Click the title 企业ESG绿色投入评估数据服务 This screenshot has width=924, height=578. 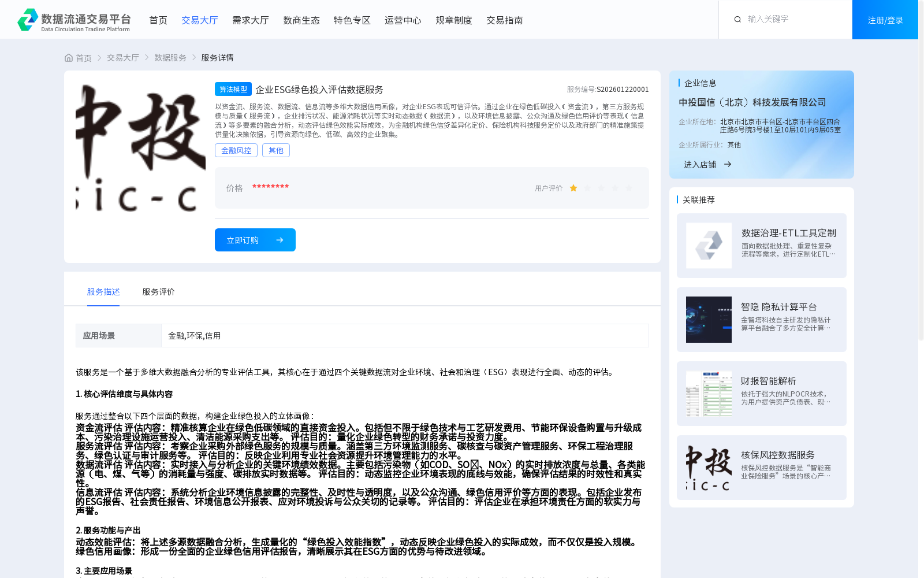pyautogui.click(x=319, y=90)
